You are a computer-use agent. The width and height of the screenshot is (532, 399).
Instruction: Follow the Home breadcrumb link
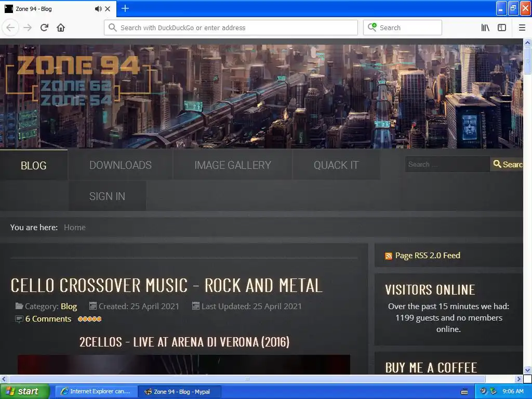(x=75, y=228)
